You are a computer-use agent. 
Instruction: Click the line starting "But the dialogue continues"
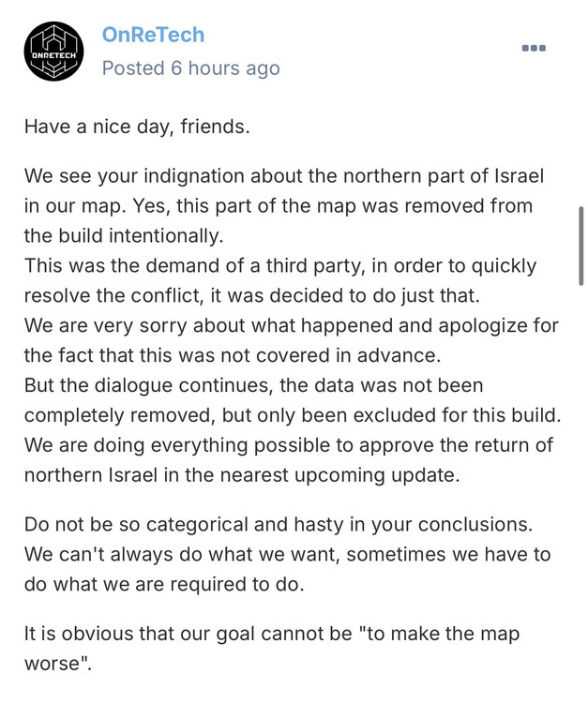[253, 385]
